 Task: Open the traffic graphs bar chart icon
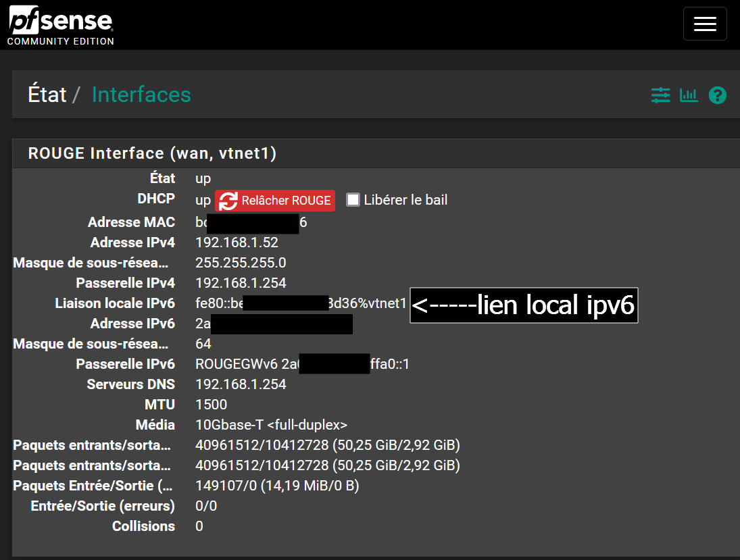coord(689,95)
